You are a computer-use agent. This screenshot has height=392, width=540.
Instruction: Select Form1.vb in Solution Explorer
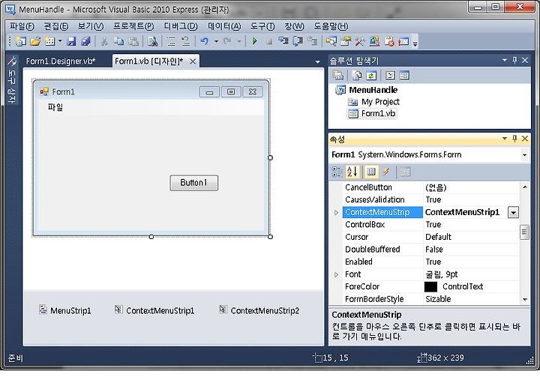(x=372, y=114)
